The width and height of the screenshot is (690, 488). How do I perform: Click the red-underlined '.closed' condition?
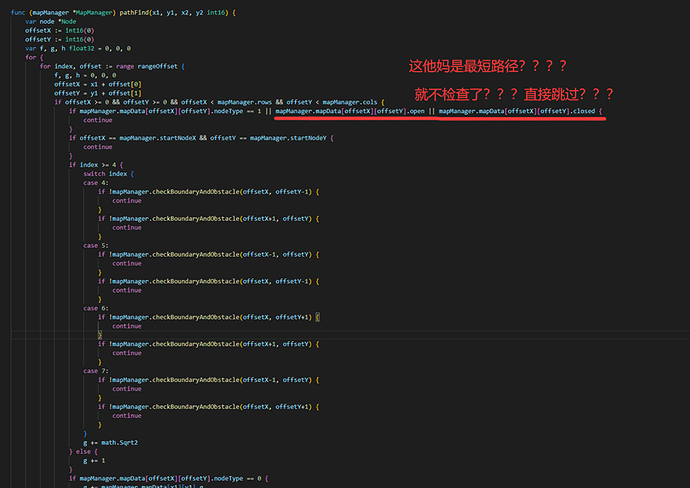[x=517, y=111]
